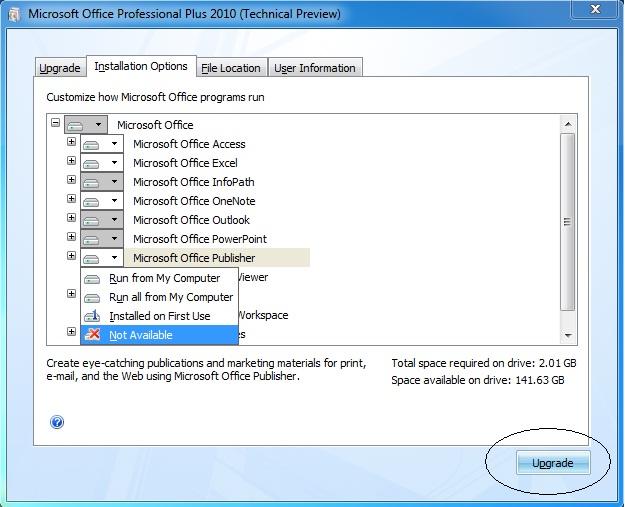Open the File Location tab
This screenshot has height=507, width=625.
click(231, 68)
